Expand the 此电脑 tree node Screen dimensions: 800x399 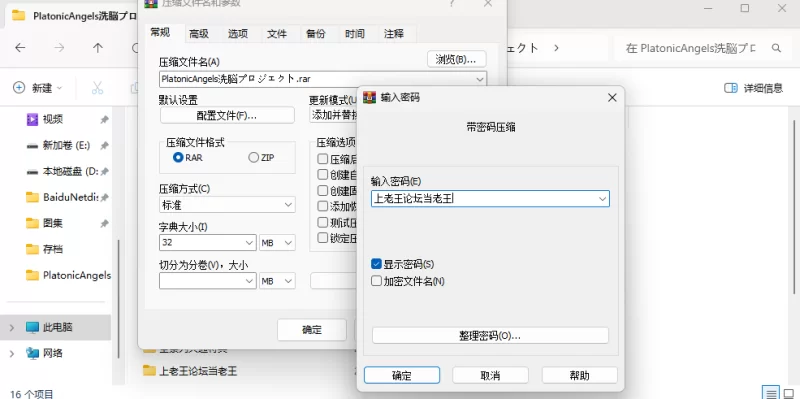[11, 327]
